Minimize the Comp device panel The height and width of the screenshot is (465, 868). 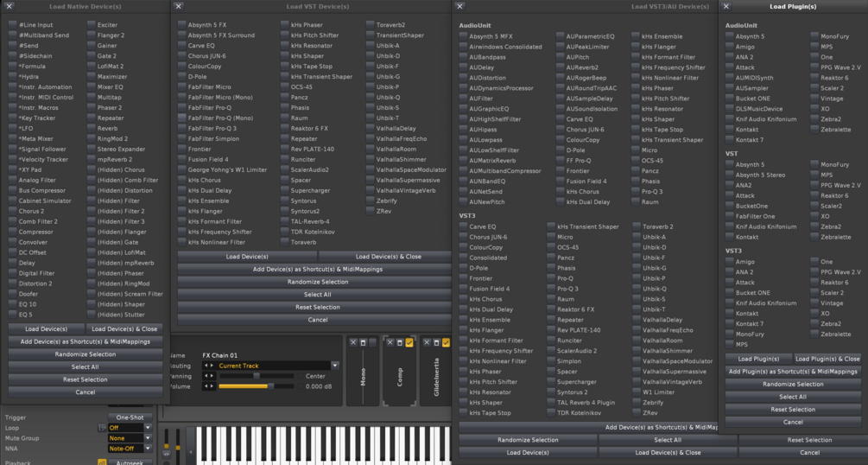(400, 343)
